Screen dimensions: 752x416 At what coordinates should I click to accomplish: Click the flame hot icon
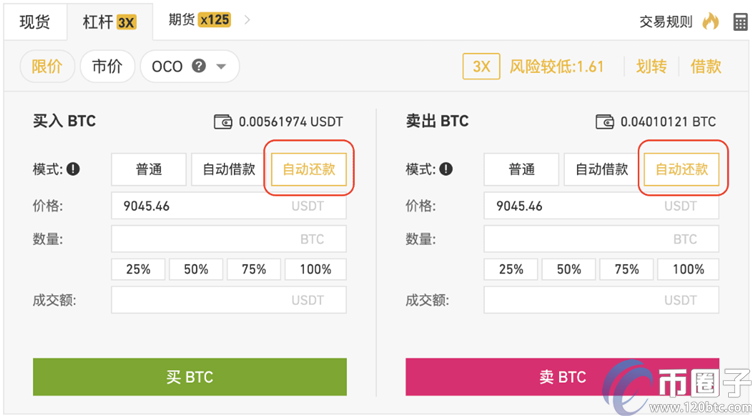(710, 21)
